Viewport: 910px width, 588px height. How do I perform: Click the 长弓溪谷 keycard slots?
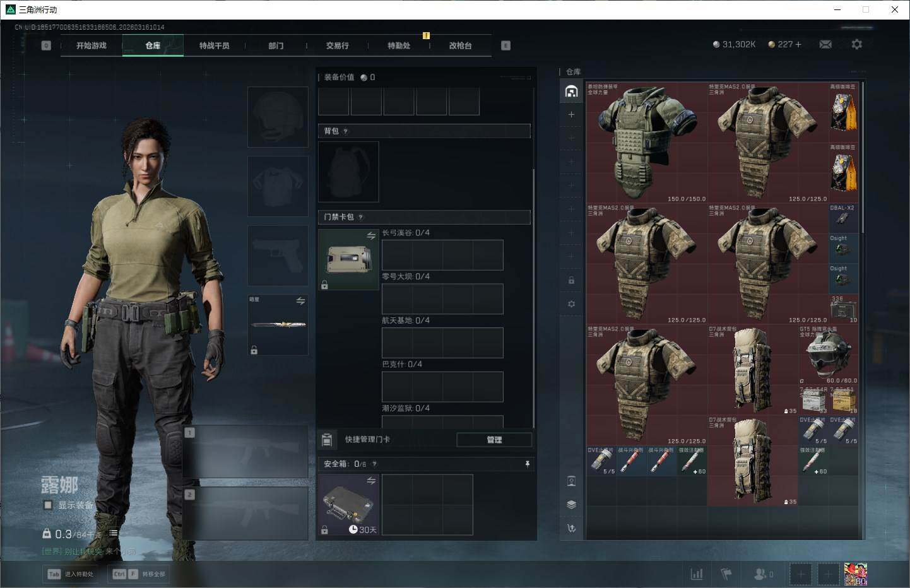[442, 255]
